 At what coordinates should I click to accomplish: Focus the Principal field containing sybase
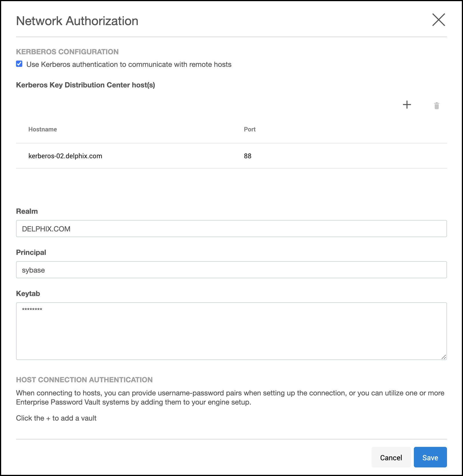[231, 270]
